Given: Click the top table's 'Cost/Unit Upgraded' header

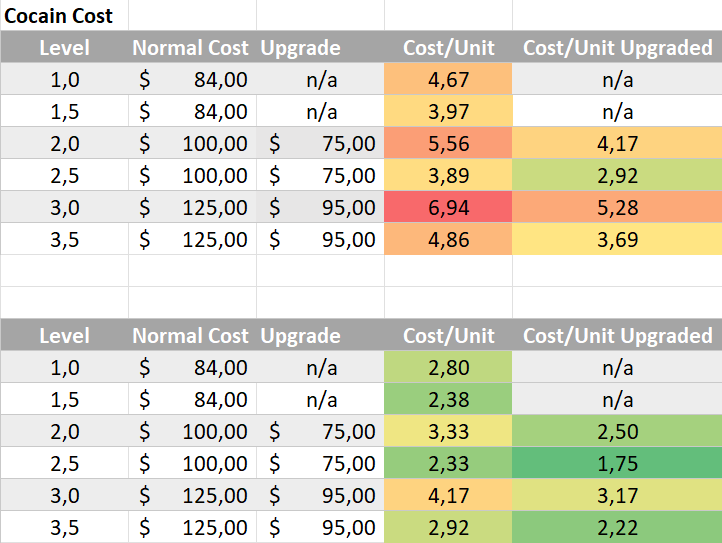Looking at the screenshot, I should click(617, 48).
